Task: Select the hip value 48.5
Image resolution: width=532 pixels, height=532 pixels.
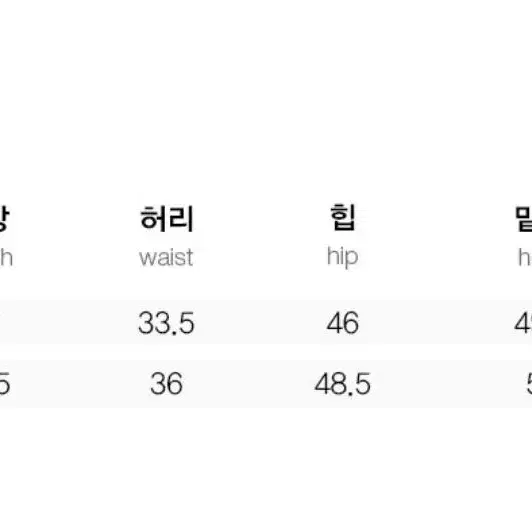Action: tap(343, 384)
